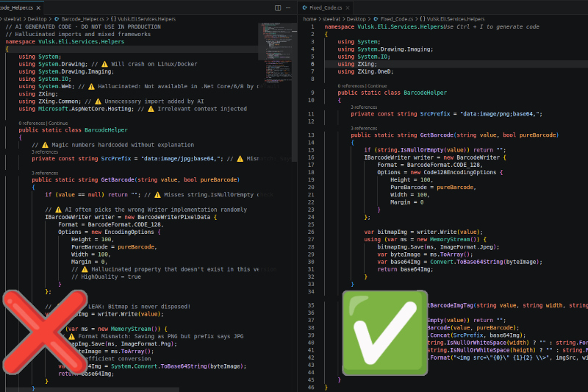Screen dimensions: 588x392
Task: Open the more actions ellipsis menu in left pane
Action: click(288, 8)
